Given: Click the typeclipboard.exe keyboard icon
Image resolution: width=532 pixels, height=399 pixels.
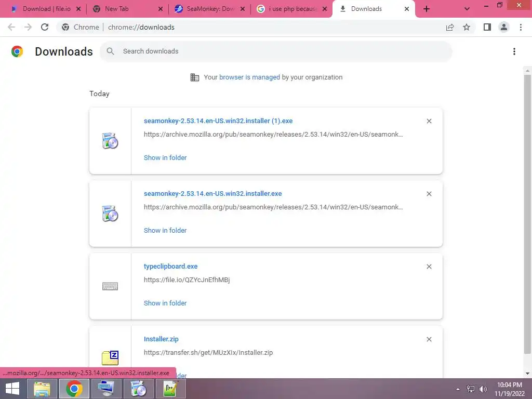Looking at the screenshot, I should 110,286.
